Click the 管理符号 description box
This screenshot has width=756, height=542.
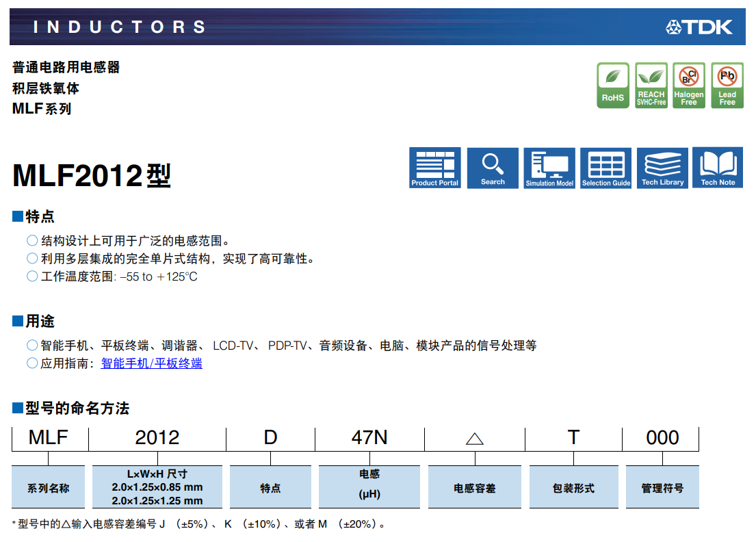click(662, 487)
